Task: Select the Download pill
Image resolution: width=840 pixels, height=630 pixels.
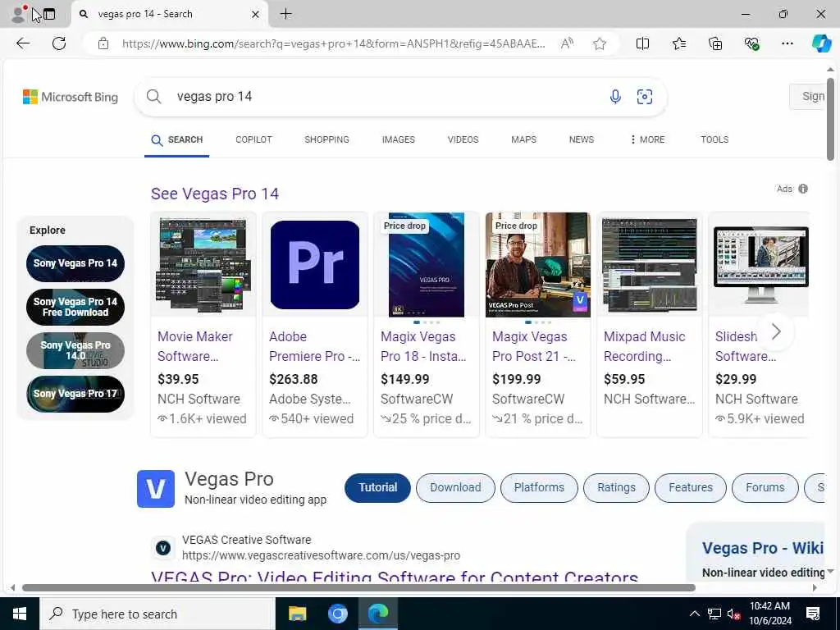Action: (x=455, y=487)
